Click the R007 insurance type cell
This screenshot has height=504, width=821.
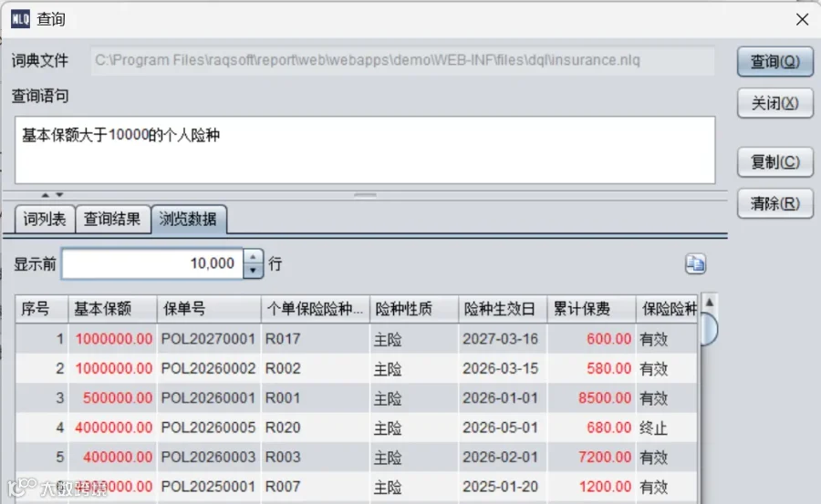(316, 487)
